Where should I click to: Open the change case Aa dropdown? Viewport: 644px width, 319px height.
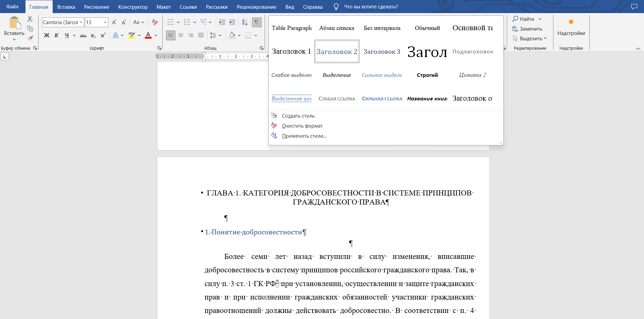tap(139, 22)
